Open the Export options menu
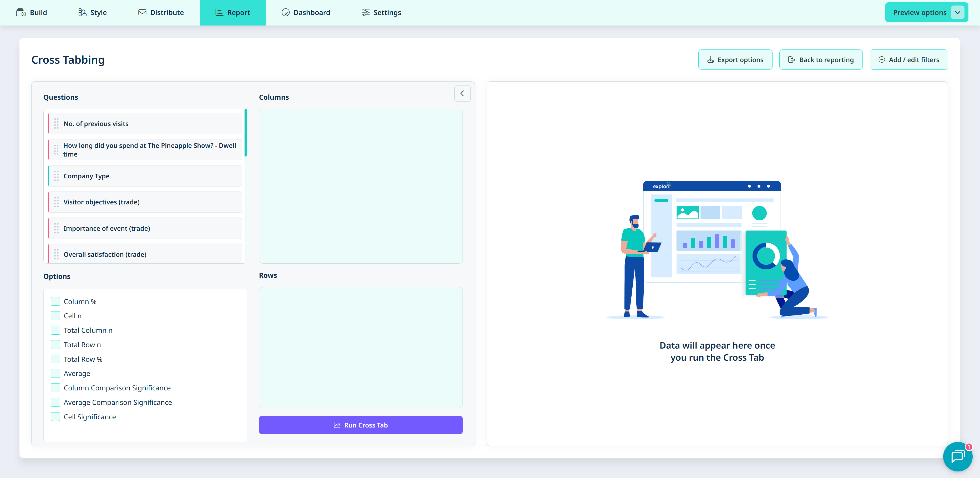 pos(735,60)
